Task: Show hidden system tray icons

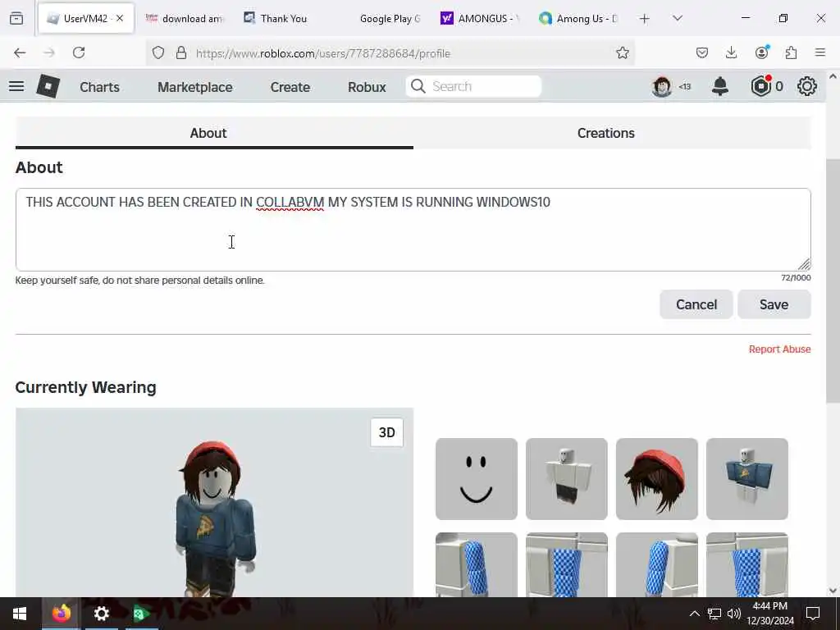Action: tap(694, 614)
